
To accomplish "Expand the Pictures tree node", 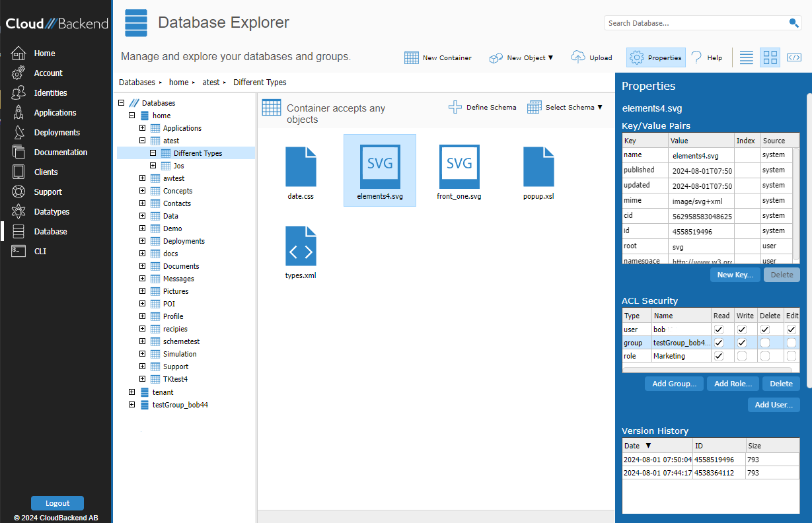I will pos(142,291).
